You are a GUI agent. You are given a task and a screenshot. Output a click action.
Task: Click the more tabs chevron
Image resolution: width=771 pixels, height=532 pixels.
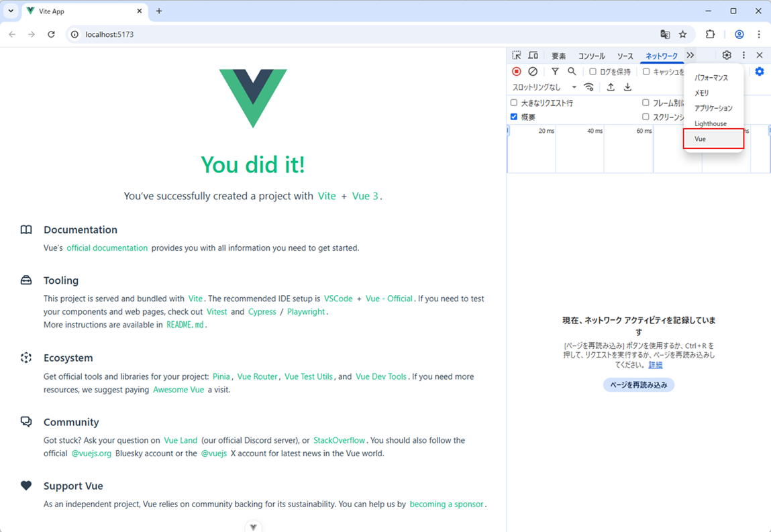click(690, 55)
